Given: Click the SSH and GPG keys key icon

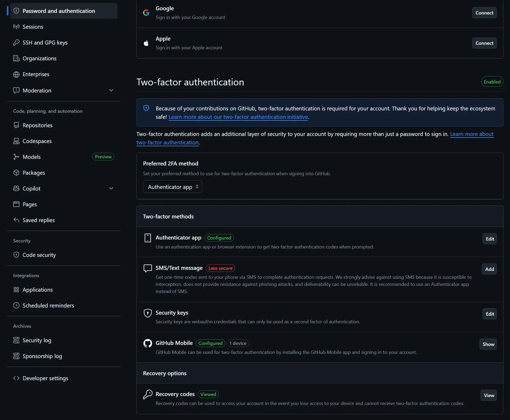Looking at the screenshot, I should pos(16,42).
